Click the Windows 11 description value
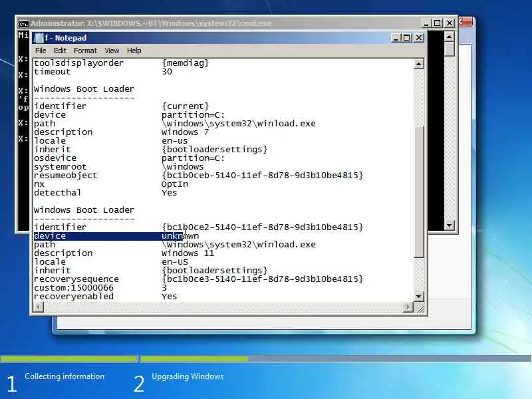532x399 pixels. pyautogui.click(x=188, y=253)
